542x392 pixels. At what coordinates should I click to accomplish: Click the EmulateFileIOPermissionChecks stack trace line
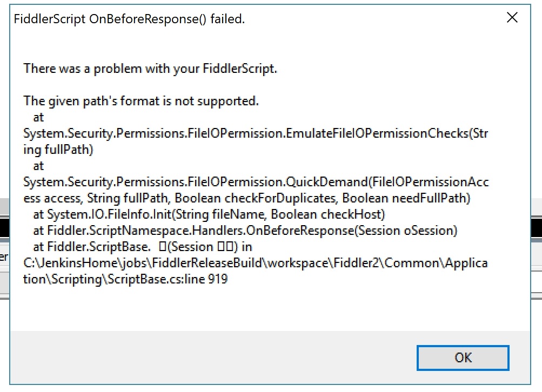[x=255, y=133]
